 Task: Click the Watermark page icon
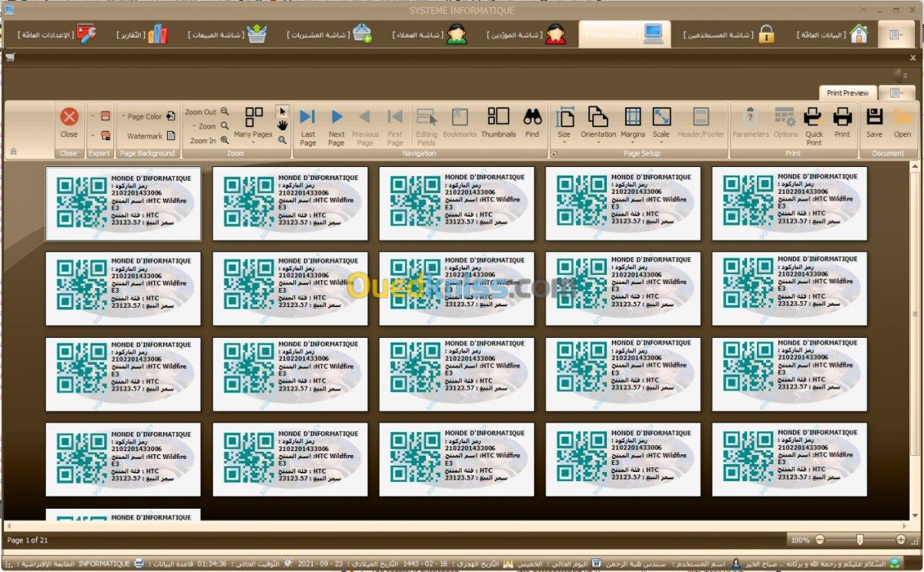pos(171,135)
